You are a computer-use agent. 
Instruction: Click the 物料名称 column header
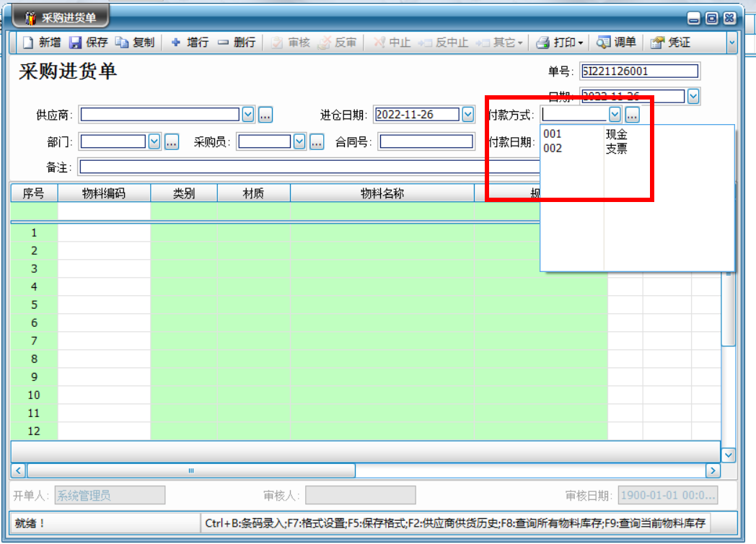pyautogui.click(x=382, y=193)
